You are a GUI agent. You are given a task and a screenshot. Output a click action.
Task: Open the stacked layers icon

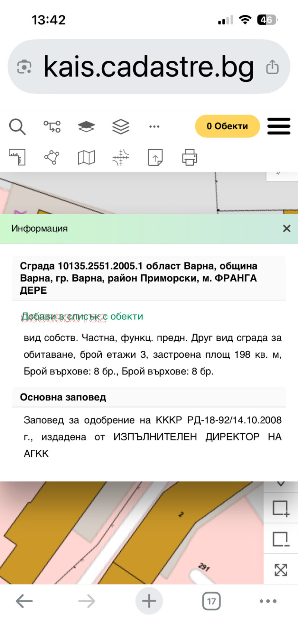[121, 127]
